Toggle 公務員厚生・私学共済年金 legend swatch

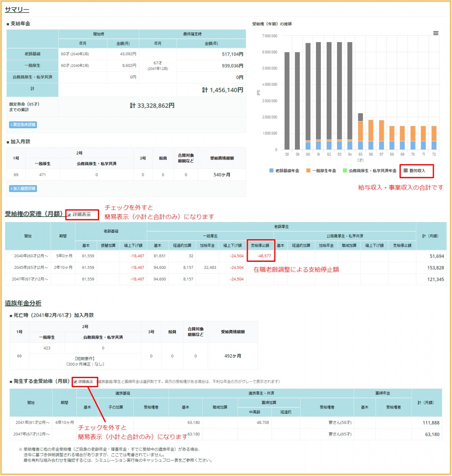pos(345,171)
